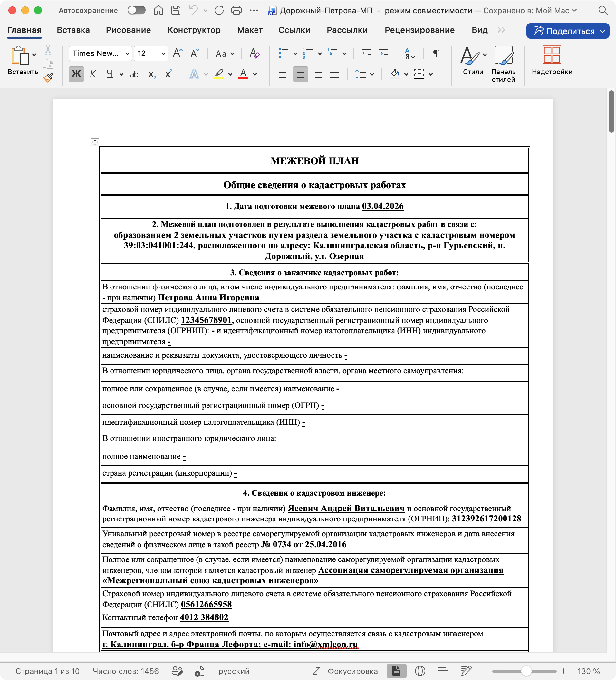This screenshot has height=680, width=616.
Task: Decrease font size
Action: pyautogui.click(x=195, y=53)
